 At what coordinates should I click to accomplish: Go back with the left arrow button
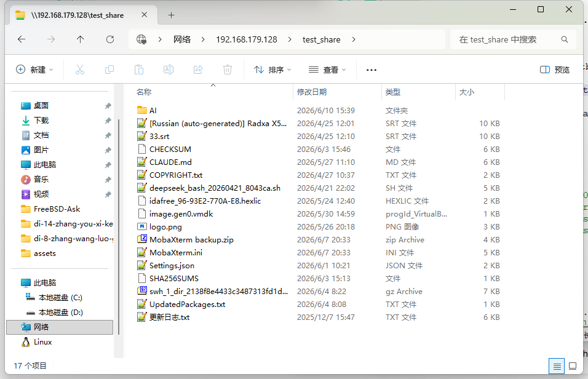[22, 39]
